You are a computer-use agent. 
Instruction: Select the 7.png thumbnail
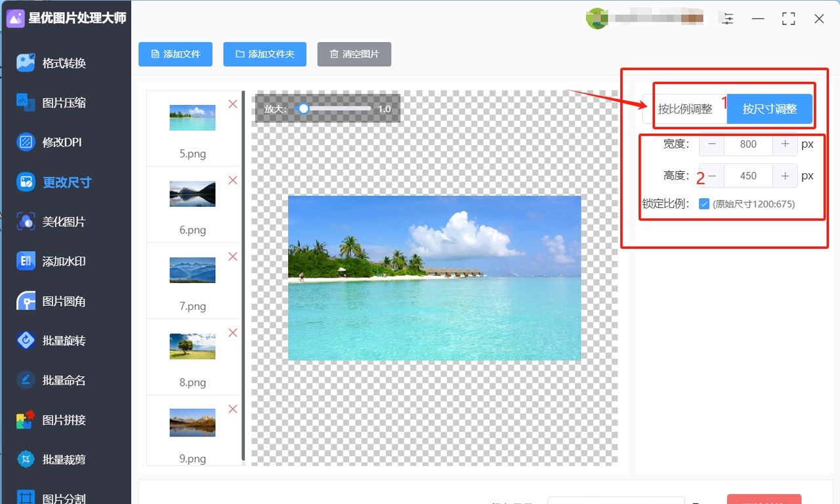[x=192, y=270]
